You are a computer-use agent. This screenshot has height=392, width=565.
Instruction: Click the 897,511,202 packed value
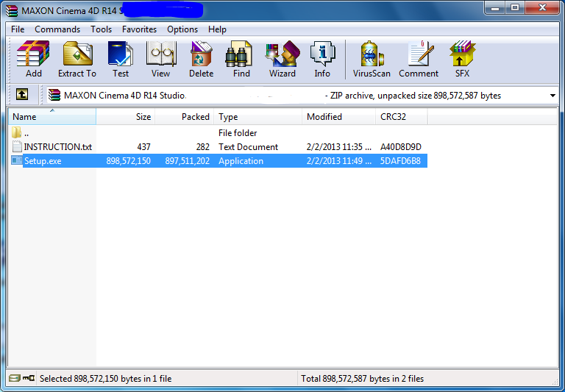coord(188,161)
